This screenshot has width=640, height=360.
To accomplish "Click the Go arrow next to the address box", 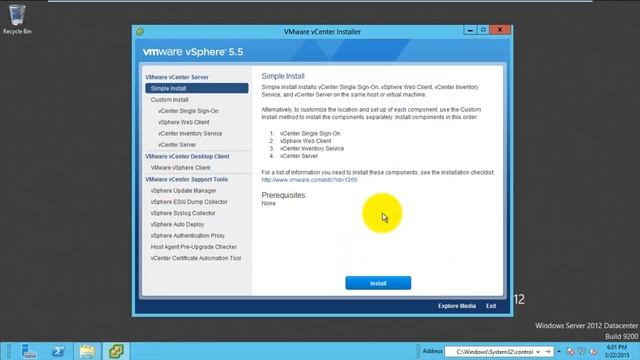I will pos(548,351).
